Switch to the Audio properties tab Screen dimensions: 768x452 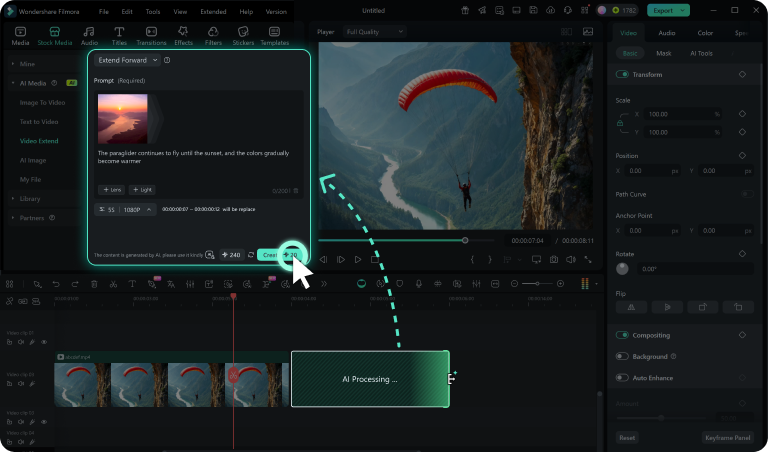[x=667, y=33]
